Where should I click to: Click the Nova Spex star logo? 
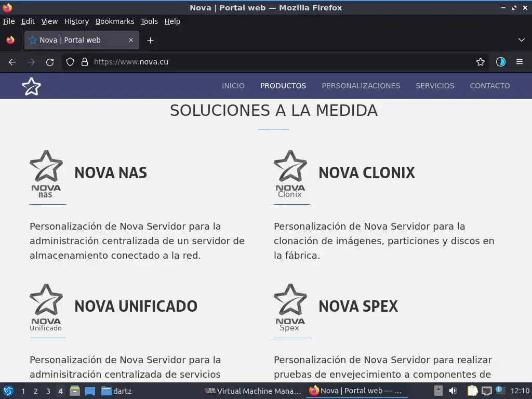coord(290,308)
